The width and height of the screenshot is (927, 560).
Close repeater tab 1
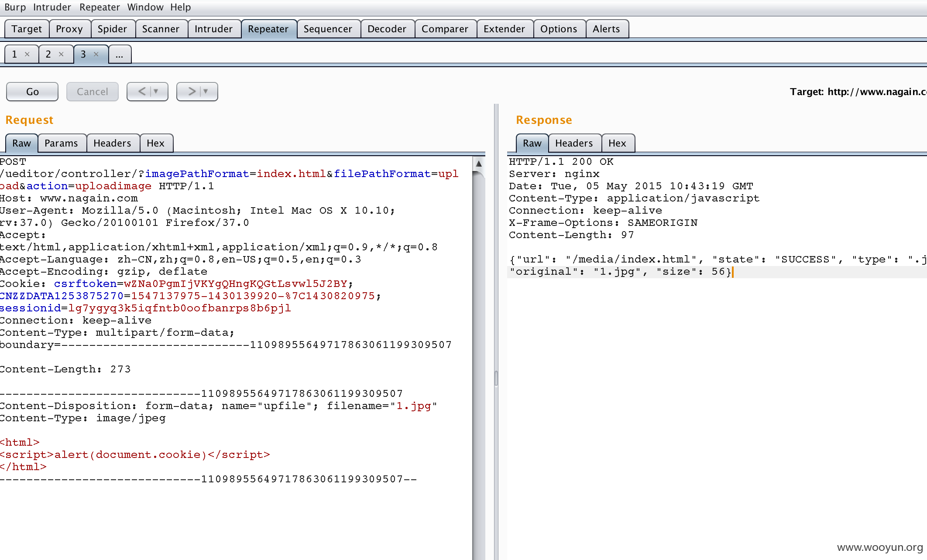click(27, 54)
